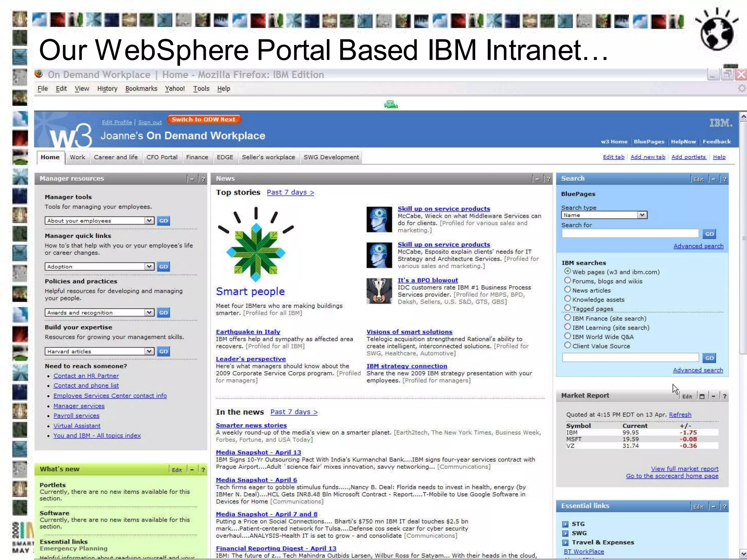Open the Add portlets link
The width and height of the screenshot is (747, 560).
[x=689, y=157]
